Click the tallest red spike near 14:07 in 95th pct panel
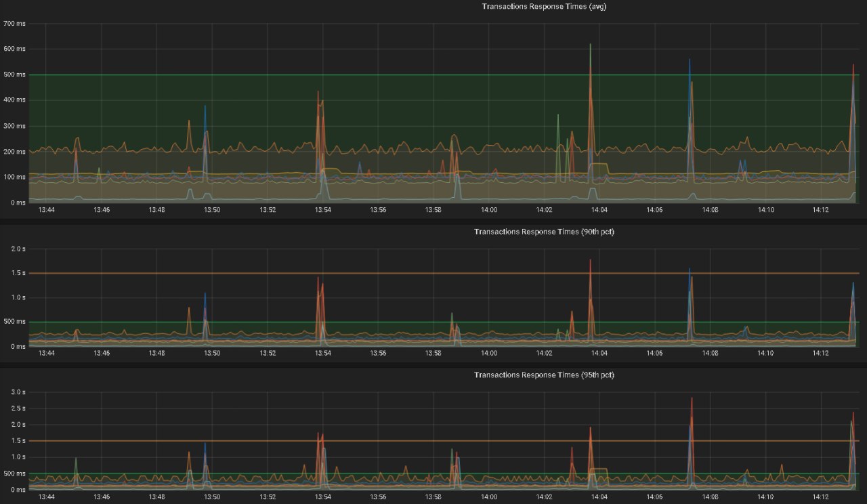The image size is (867, 504). tap(692, 399)
